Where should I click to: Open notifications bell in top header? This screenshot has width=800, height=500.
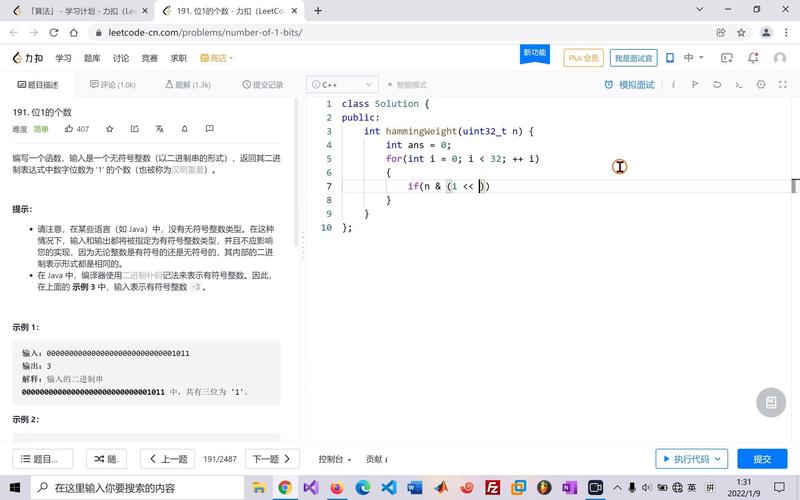click(753, 58)
